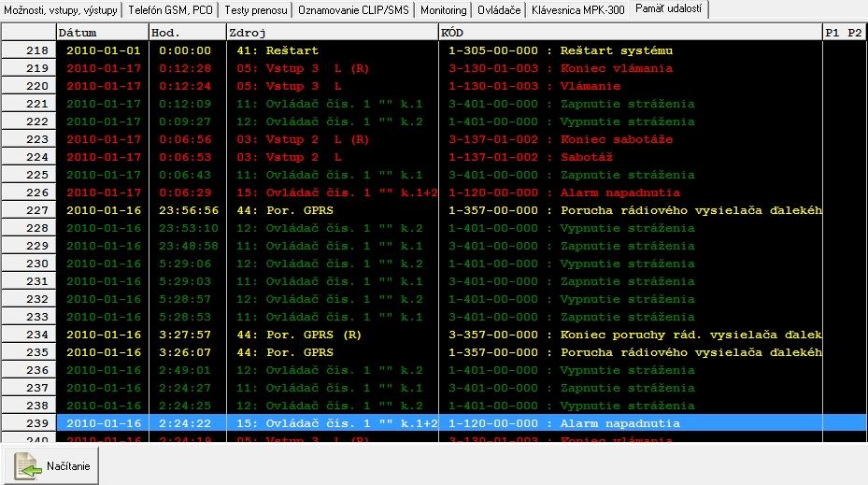Viewport: 868px width, 485px height.
Task: Select row header 227
Action: 29,210
